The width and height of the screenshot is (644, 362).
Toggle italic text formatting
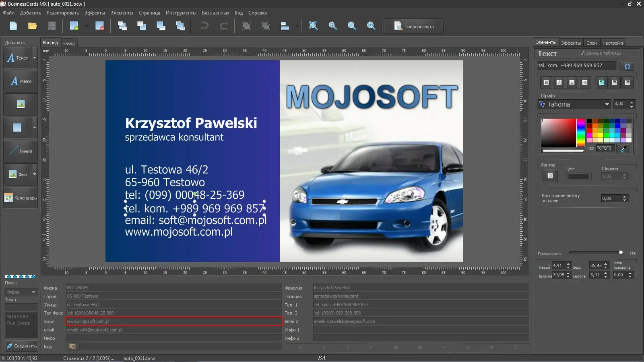[559, 82]
